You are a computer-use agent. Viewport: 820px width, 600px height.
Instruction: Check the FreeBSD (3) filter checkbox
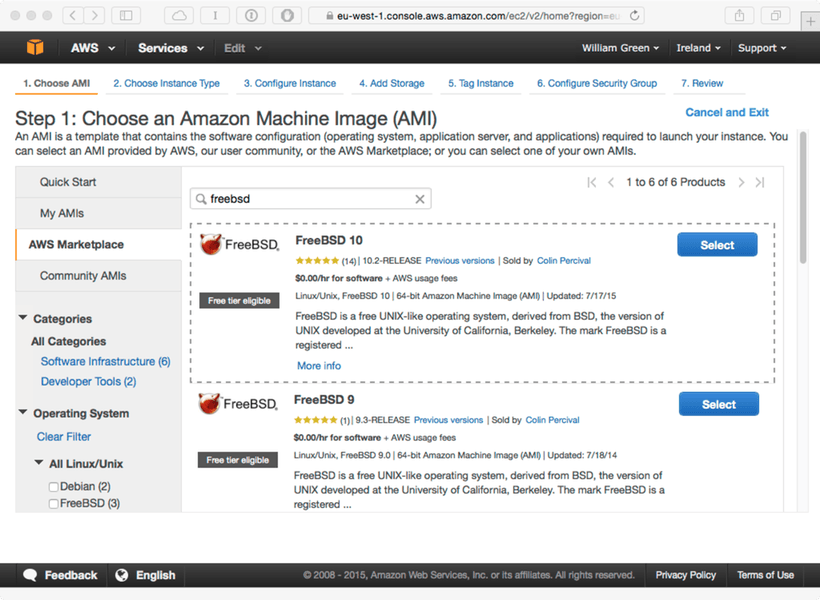click(x=53, y=504)
